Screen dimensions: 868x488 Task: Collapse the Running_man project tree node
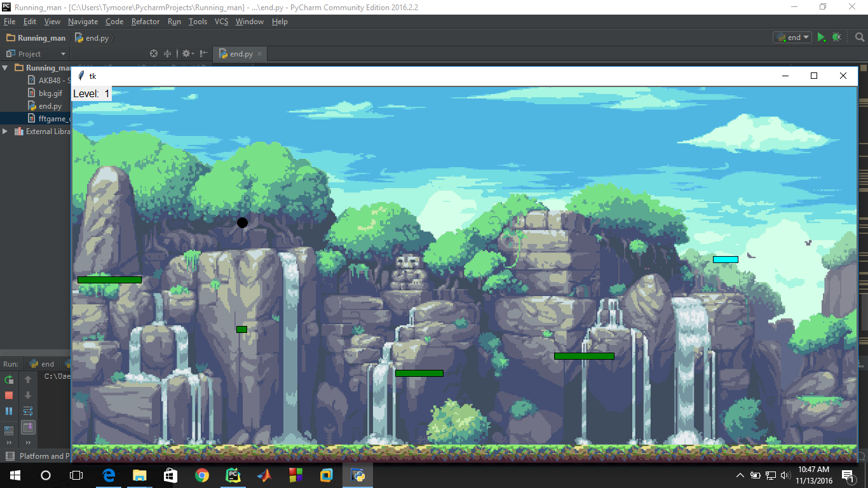click(x=5, y=67)
